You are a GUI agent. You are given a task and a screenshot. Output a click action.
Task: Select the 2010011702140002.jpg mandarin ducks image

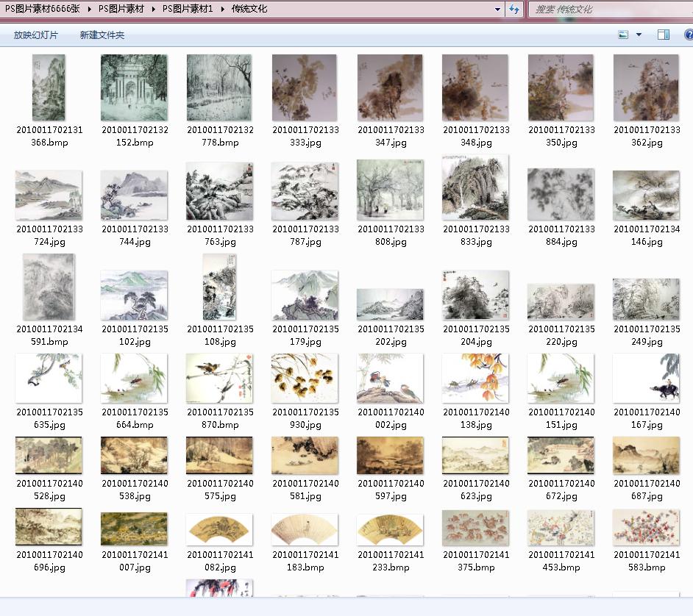[x=390, y=379]
